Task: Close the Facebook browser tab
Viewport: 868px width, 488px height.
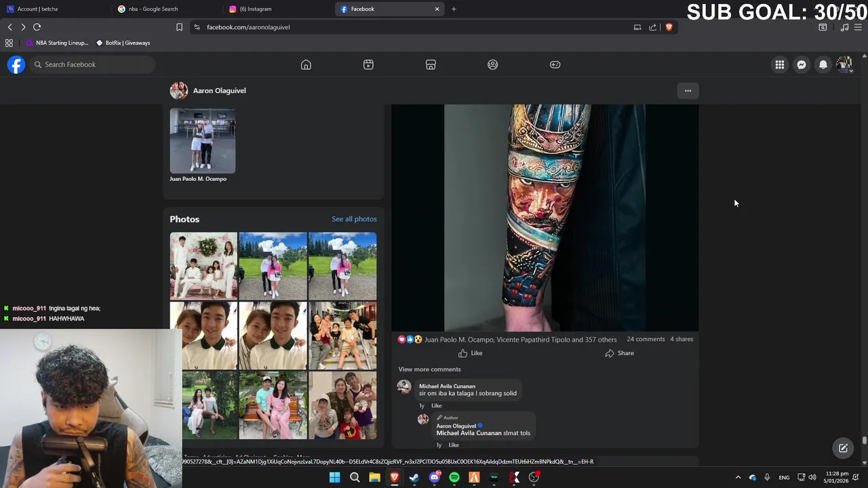Action: tap(437, 9)
